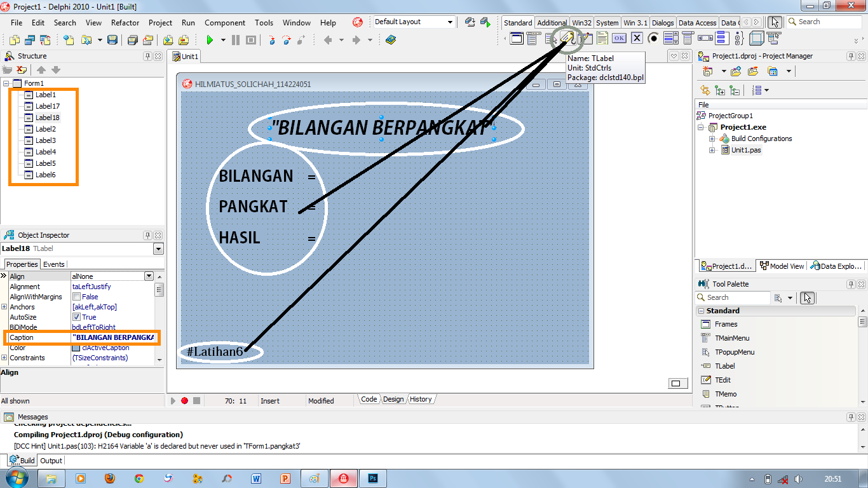Select the TFrames component icon in Standard palette
Screen dimensions: 868x488
coord(517,38)
